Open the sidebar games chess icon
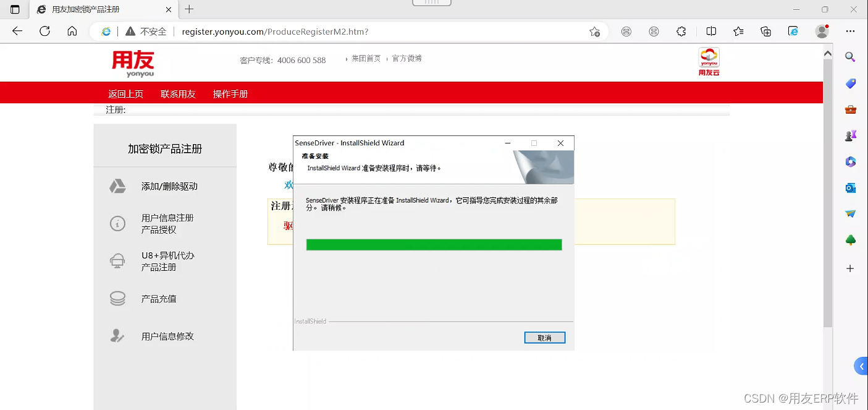The height and width of the screenshot is (410, 868). click(851, 135)
